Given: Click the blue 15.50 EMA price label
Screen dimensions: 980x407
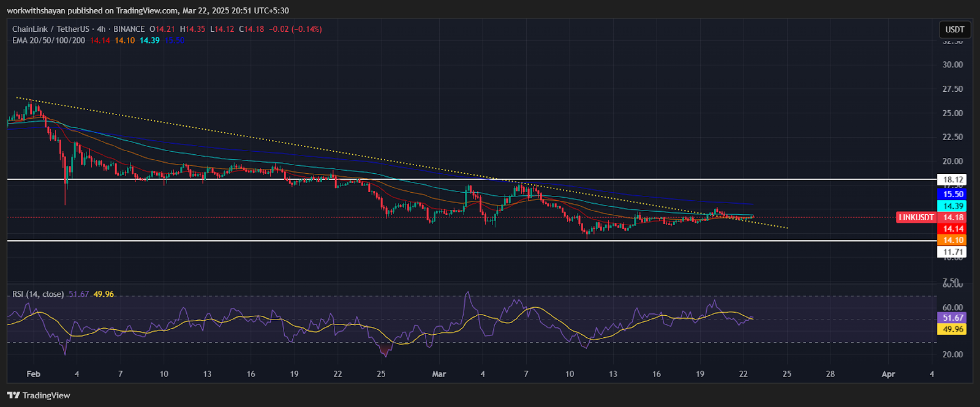Looking at the screenshot, I should click(x=953, y=194).
